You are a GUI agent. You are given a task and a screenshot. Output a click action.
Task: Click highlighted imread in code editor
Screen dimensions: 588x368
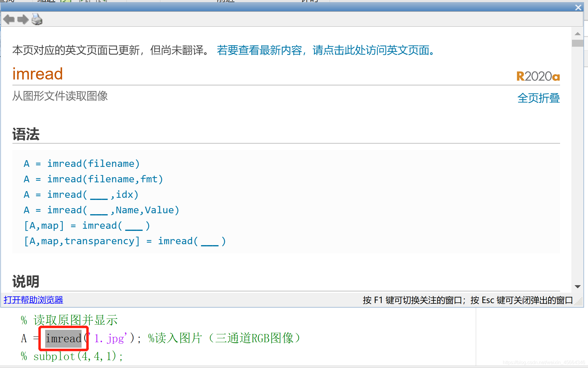tap(64, 338)
